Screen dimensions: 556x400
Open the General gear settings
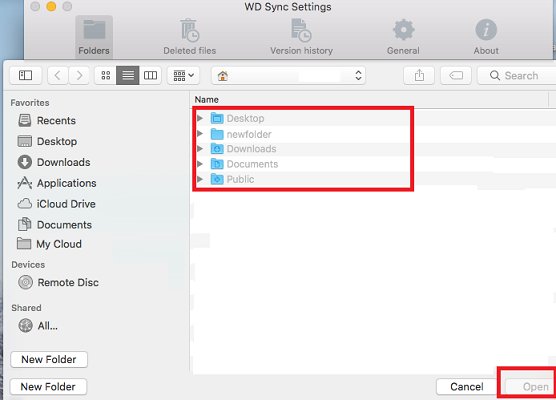pos(403,37)
